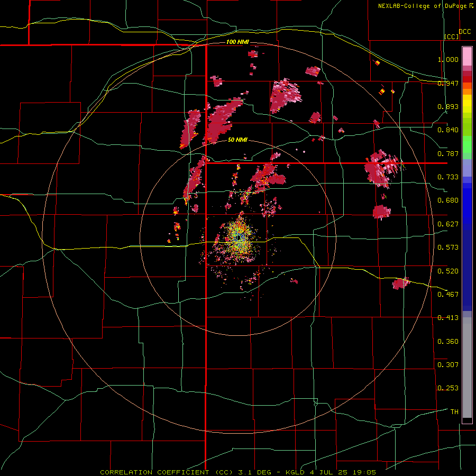Click the TH threshold label on the legend
The image size is (476, 476).
[454, 412]
